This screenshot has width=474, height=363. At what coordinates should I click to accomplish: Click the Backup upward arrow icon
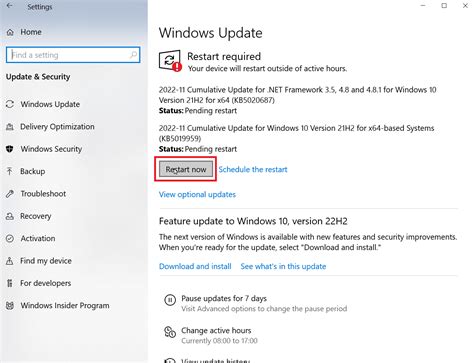(10, 171)
